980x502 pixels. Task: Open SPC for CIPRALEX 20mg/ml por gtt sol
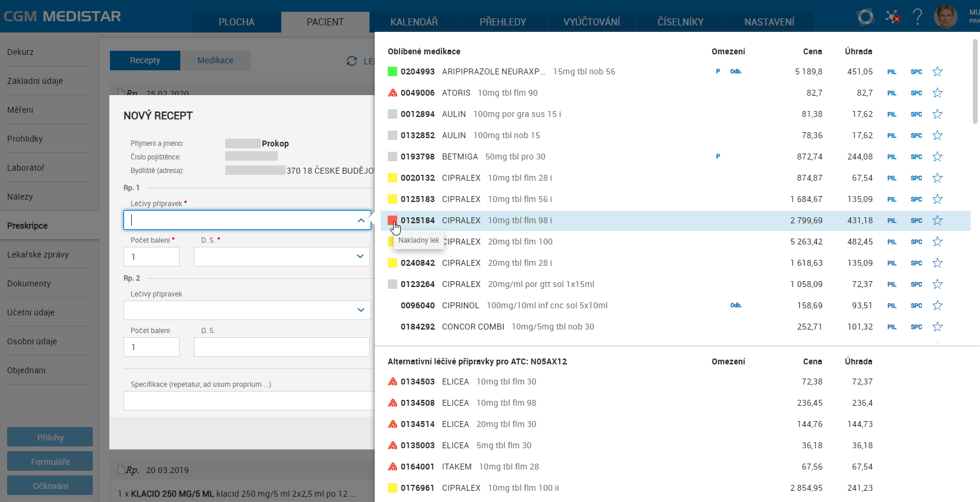point(916,285)
